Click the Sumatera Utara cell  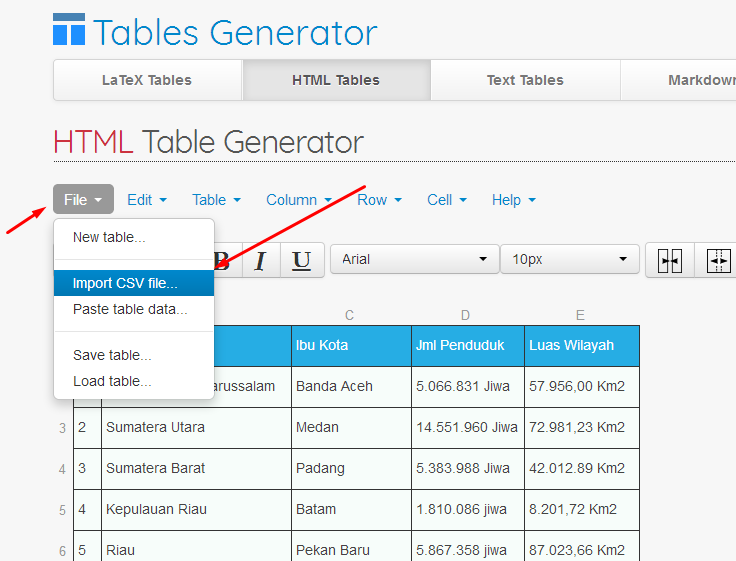tap(196, 428)
